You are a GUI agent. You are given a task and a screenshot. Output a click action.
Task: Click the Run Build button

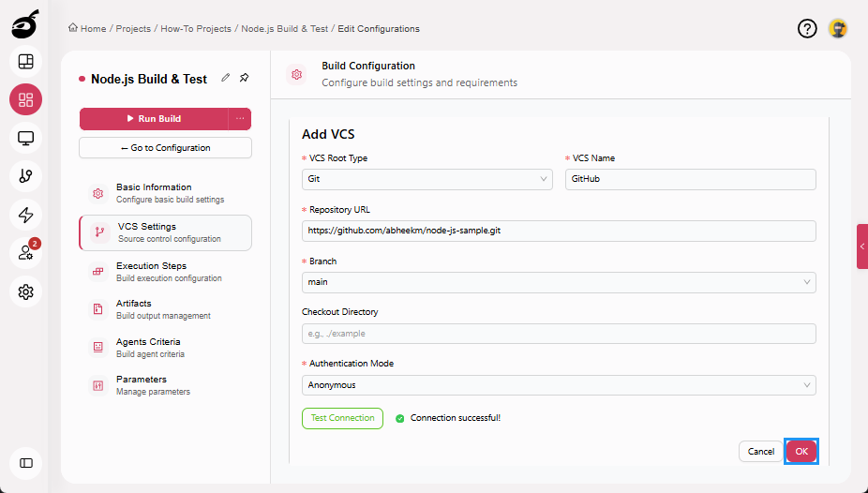154,118
